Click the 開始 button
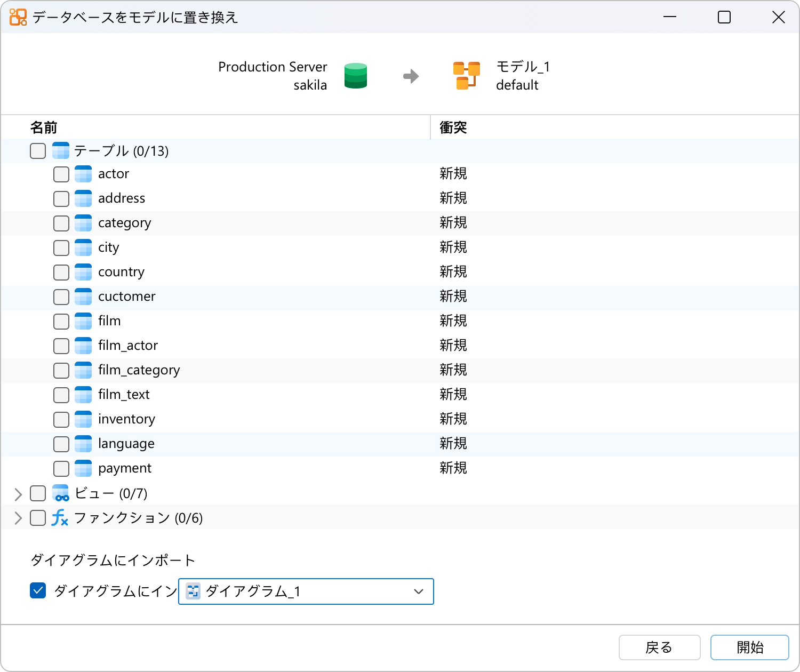The width and height of the screenshot is (800, 672). 750,647
